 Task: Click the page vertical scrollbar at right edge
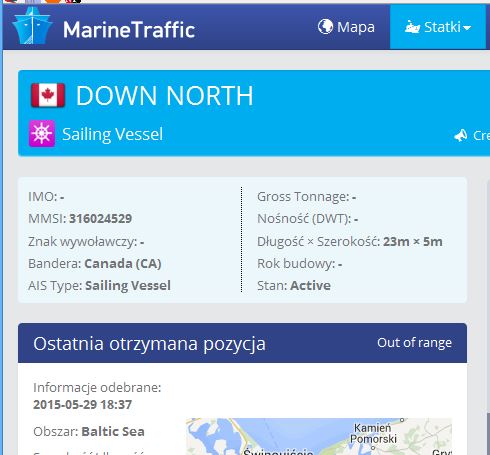point(488,317)
